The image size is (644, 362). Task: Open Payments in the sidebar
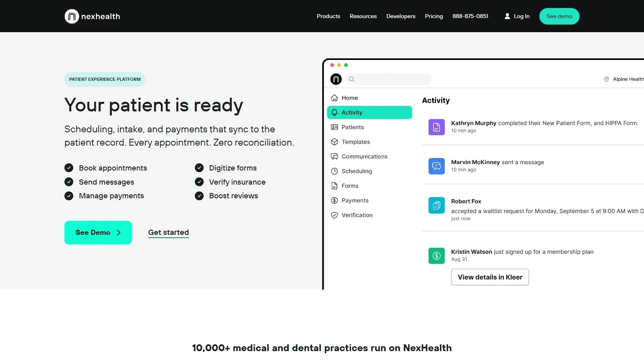[x=369, y=200]
